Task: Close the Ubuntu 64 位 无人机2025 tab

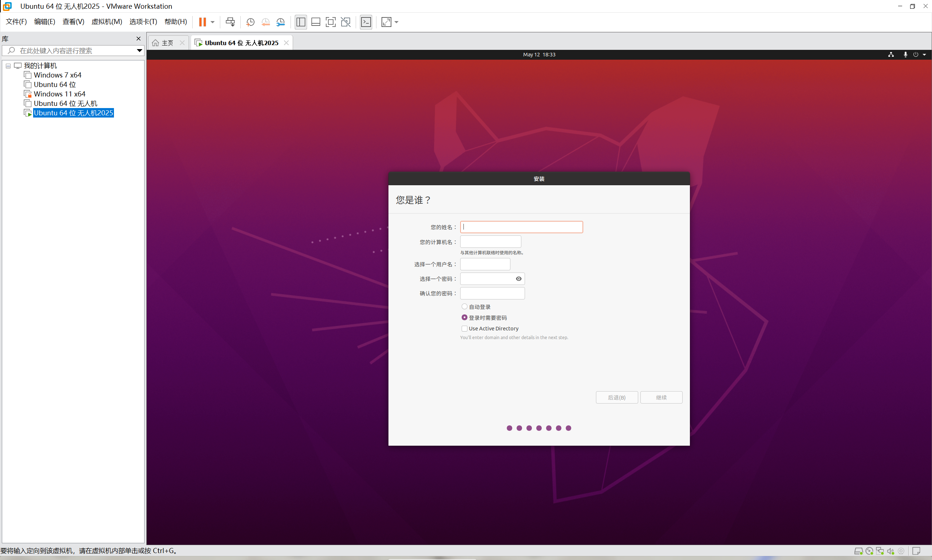Action: coord(287,43)
